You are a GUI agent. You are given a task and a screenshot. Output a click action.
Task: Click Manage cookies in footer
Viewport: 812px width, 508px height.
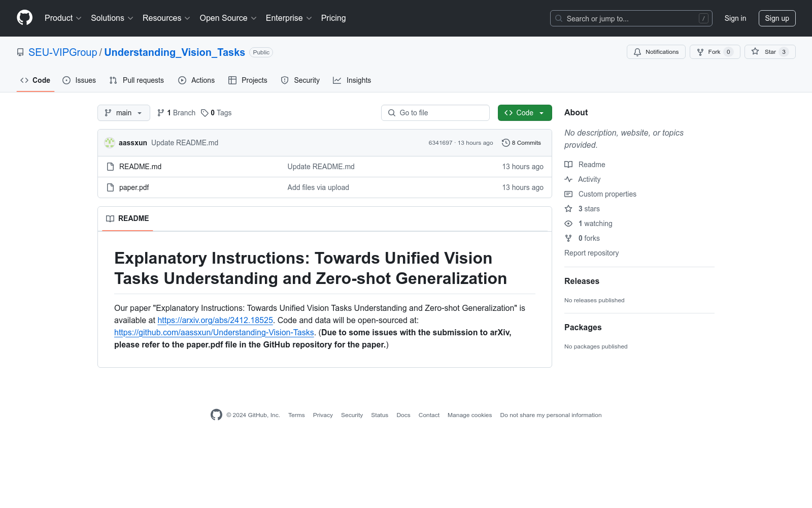pyautogui.click(x=469, y=415)
